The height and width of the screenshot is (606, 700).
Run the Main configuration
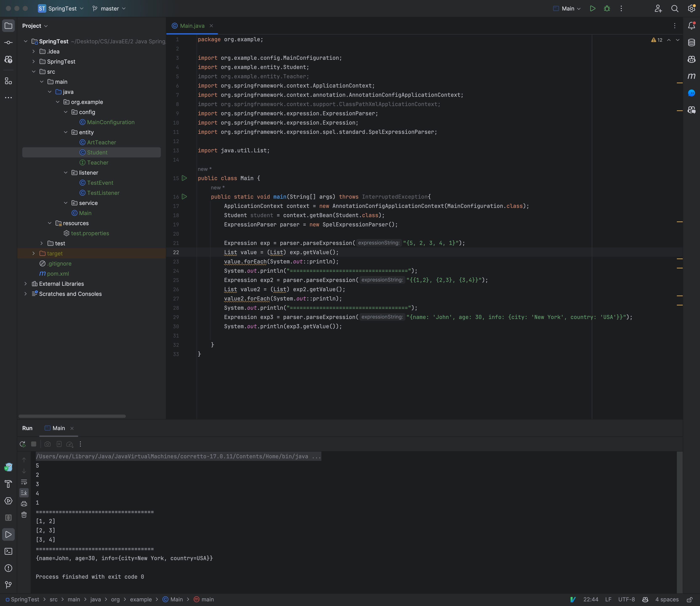pyautogui.click(x=592, y=8)
